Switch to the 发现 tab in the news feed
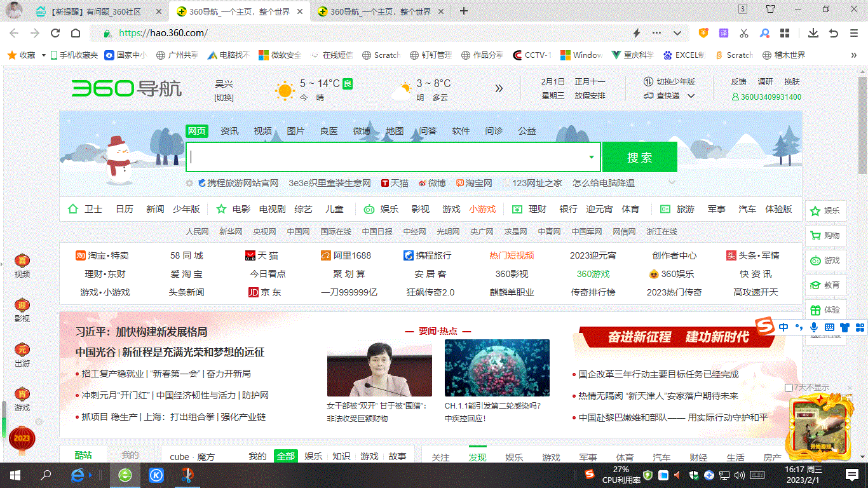Screen dimensions: 868x488 coord(477,456)
